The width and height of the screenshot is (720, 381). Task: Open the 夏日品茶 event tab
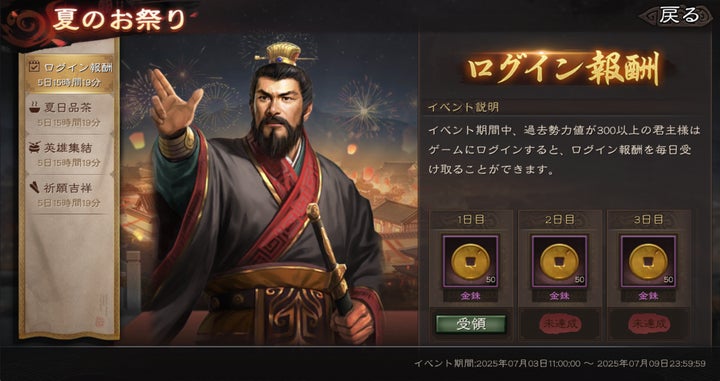(x=70, y=114)
